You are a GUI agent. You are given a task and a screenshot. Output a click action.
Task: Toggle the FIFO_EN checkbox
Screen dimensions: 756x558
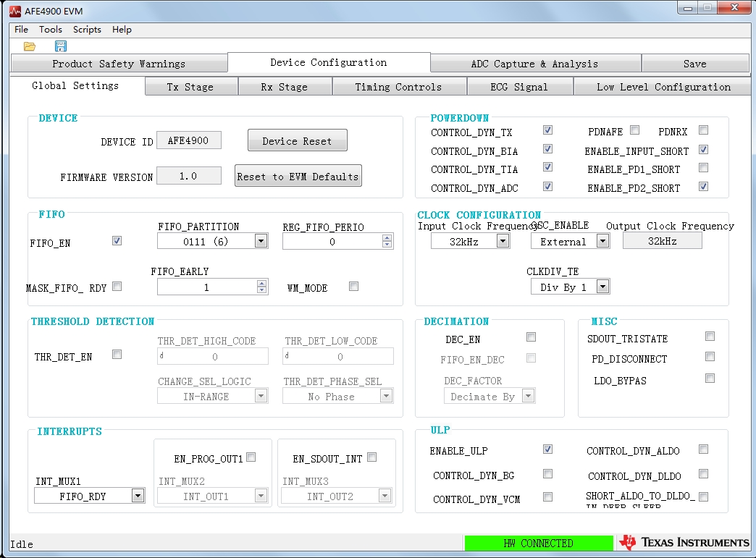pyautogui.click(x=117, y=240)
